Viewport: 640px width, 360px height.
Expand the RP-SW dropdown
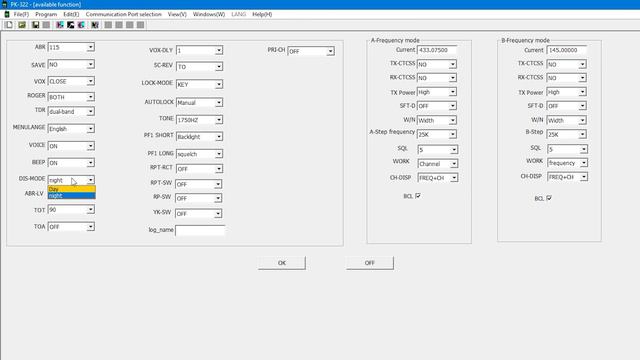click(x=218, y=198)
